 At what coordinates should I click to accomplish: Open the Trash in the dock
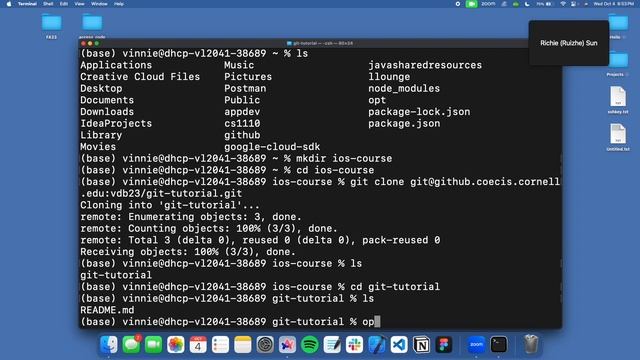point(531,345)
